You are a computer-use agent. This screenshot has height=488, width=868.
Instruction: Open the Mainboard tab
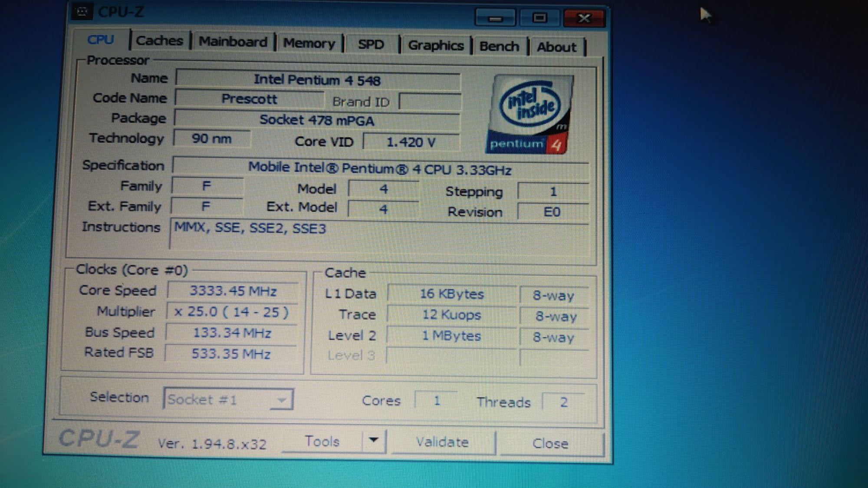233,42
